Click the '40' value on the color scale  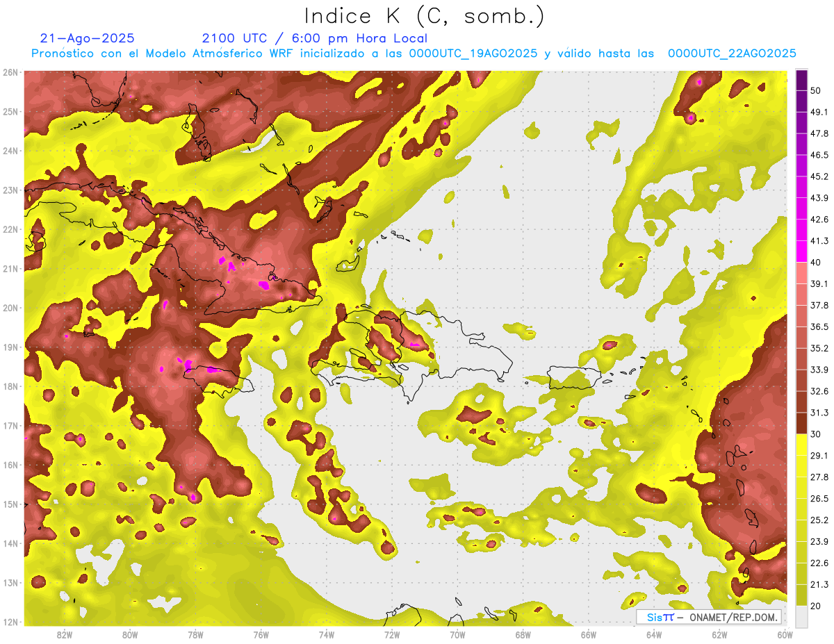pyautogui.click(x=817, y=262)
